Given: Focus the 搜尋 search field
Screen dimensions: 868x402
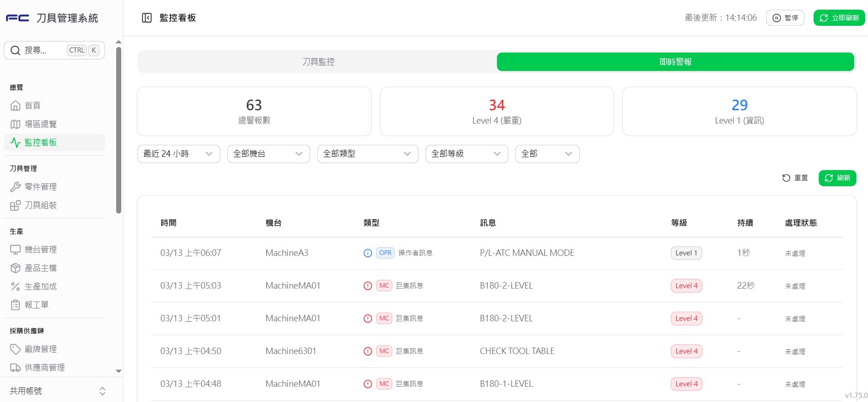Looking at the screenshot, I should point(54,50).
